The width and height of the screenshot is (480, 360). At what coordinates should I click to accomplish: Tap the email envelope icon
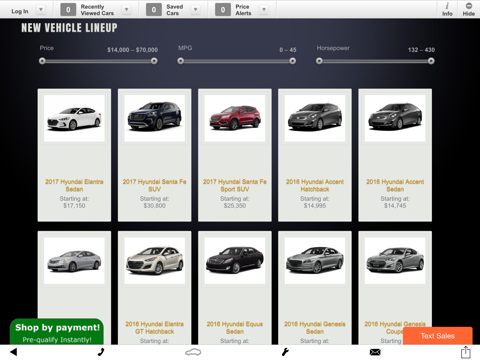(375, 352)
